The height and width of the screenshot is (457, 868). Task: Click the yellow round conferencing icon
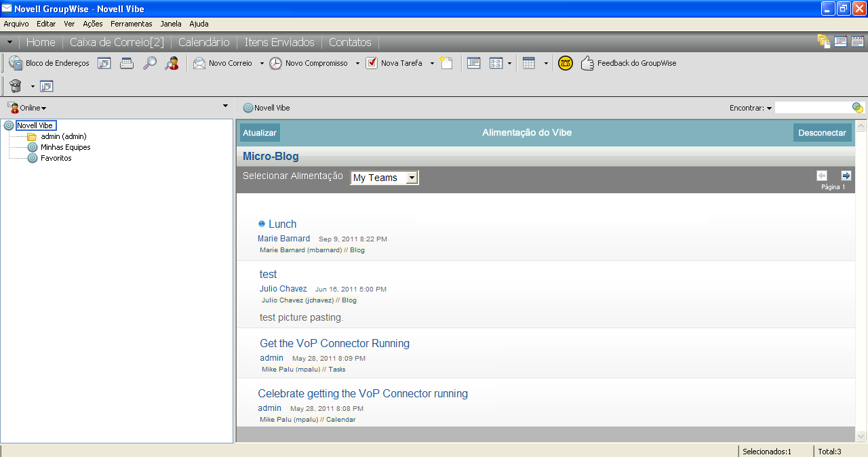click(x=566, y=63)
